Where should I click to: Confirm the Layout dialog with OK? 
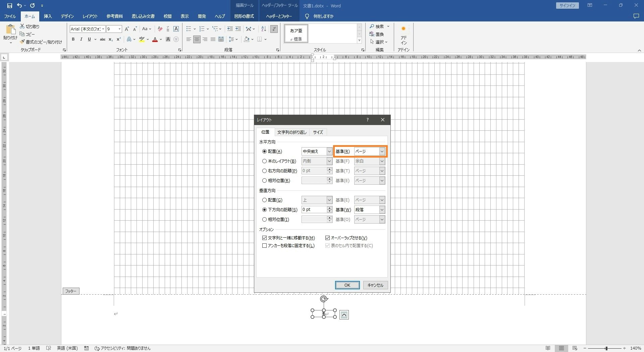pyautogui.click(x=347, y=285)
